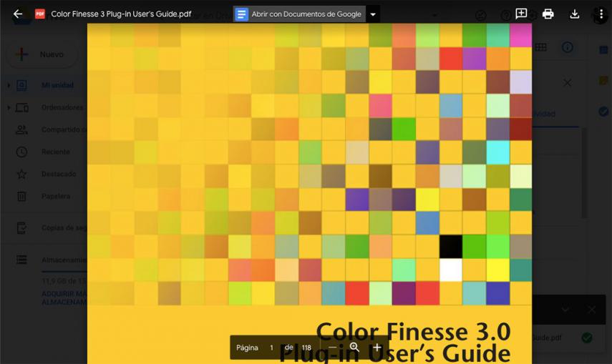Viewport: 612px width, 364px height.
Task: Click the black square in the color mosaic
Action: [x=451, y=247]
